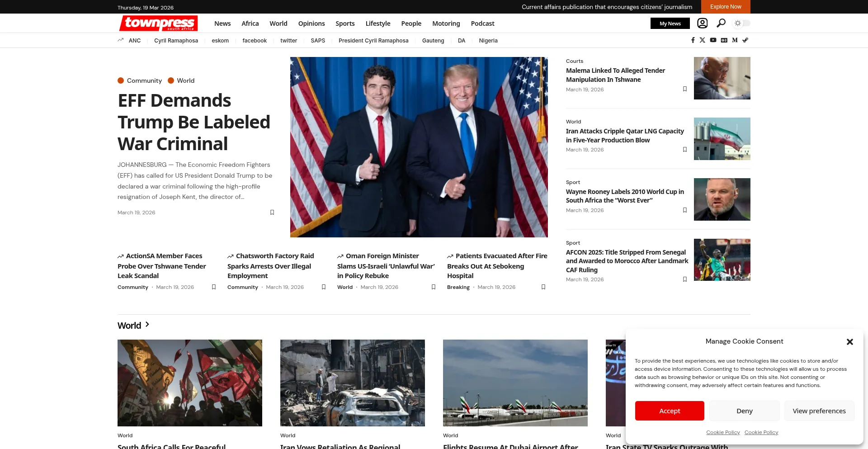Open the World menu in navigation bar

tap(278, 24)
